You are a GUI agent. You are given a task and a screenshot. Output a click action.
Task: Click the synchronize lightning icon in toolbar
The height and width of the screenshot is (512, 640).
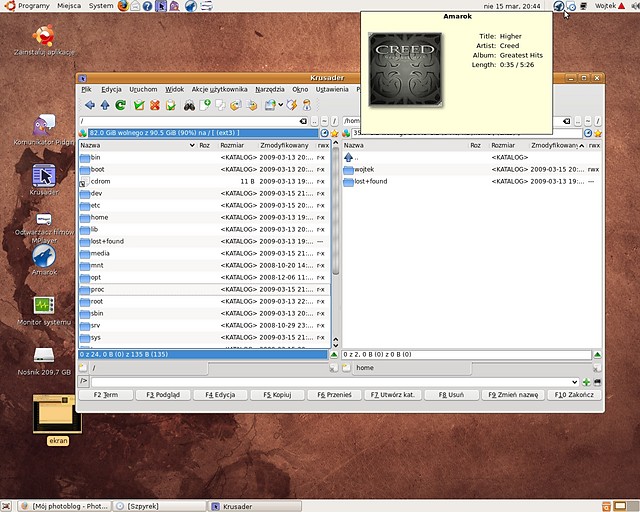pyautogui.click(x=291, y=105)
